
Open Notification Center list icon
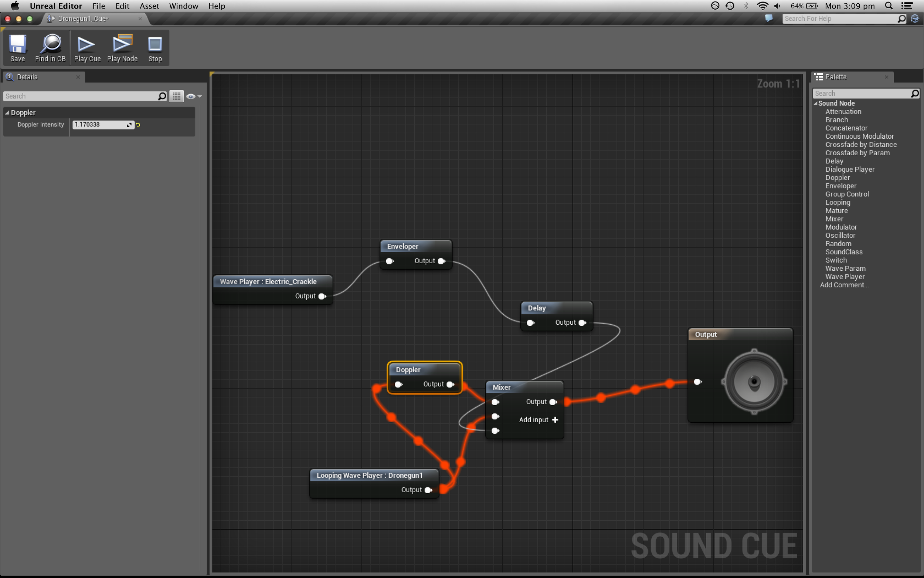[907, 6]
